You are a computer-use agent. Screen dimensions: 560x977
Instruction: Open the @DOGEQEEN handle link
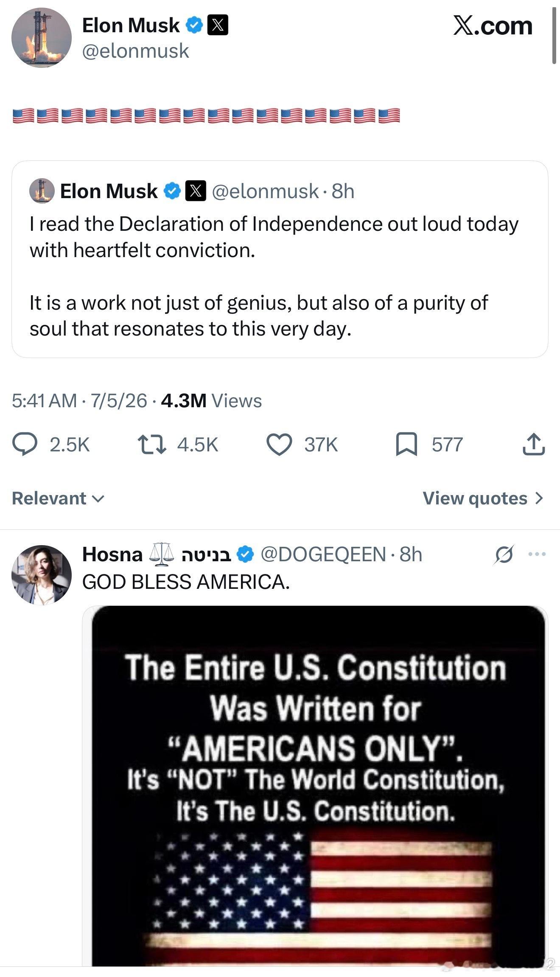(323, 554)
